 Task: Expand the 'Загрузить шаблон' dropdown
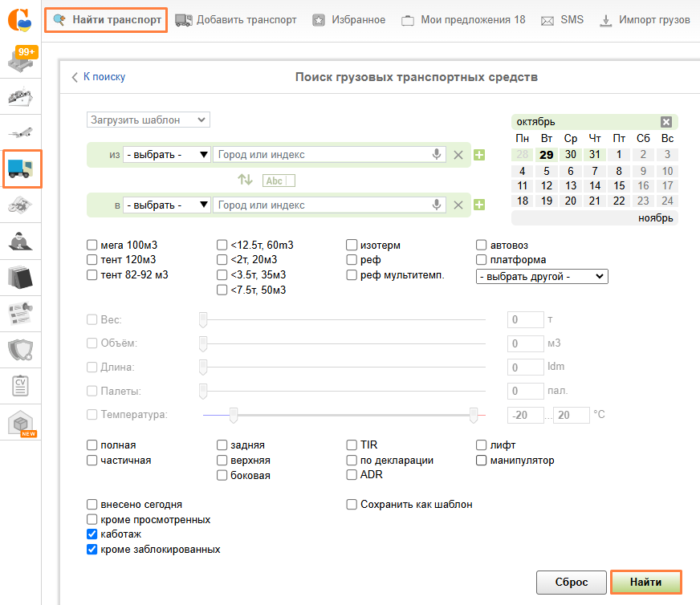tap(148, 120)
